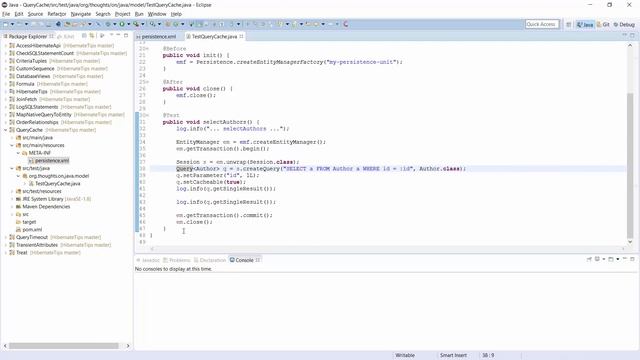Switch to the Declaration tab
The width and height of the screenshot is (640, 360).
[210, 260]
